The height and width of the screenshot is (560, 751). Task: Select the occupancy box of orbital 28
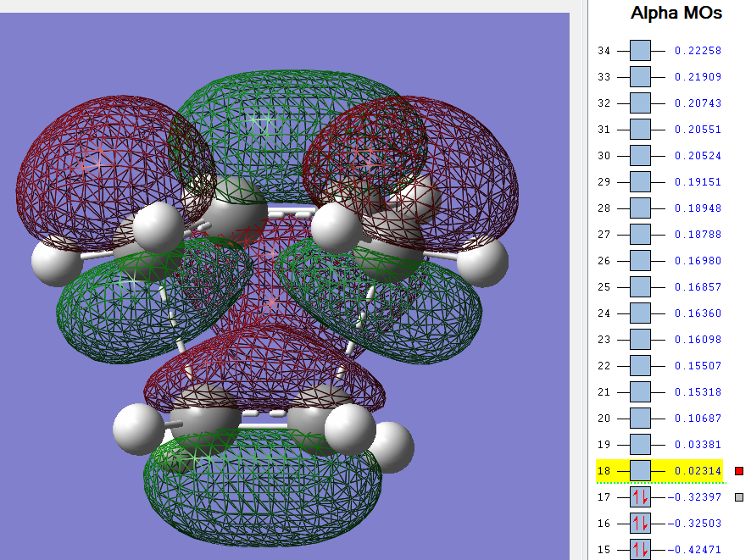[640, 208]
